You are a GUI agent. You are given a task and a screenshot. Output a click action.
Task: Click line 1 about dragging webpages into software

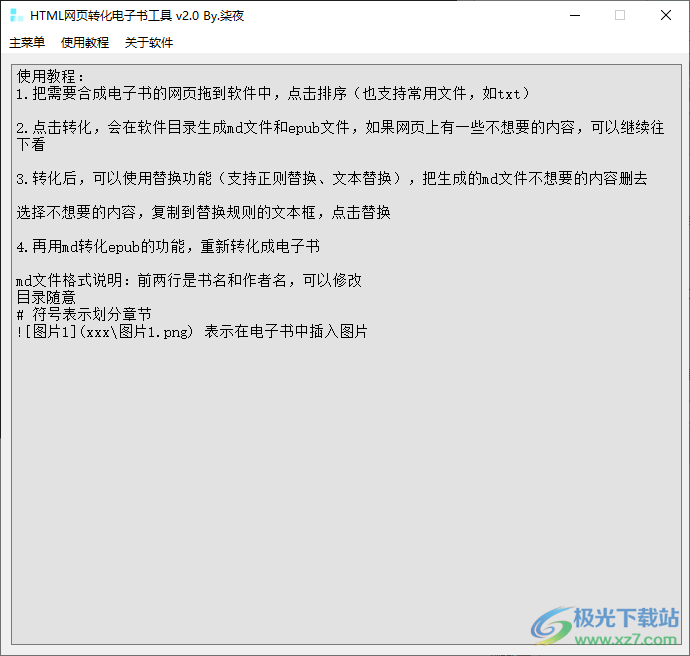pos(273,94)
